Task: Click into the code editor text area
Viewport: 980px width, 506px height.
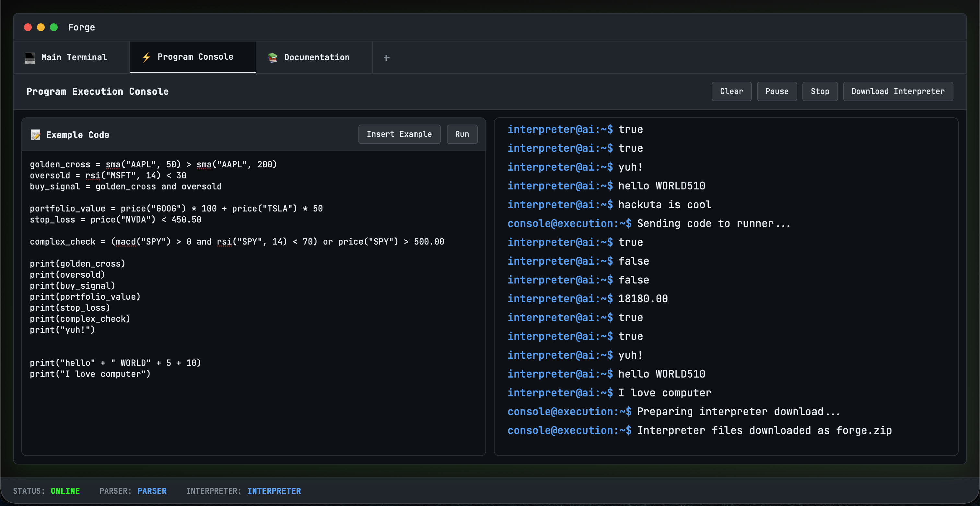Action: click(253, 411)
